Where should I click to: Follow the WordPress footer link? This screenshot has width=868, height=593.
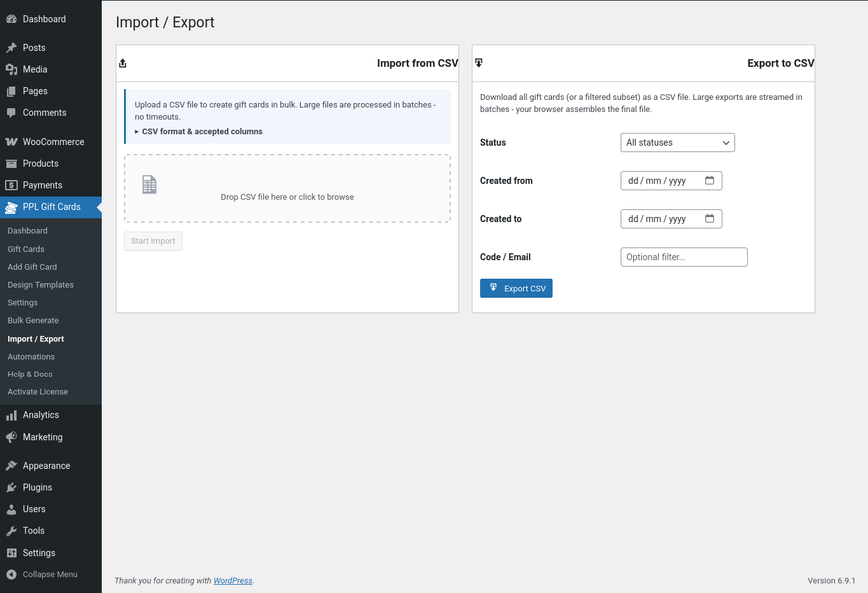click(x=233, y=581)
